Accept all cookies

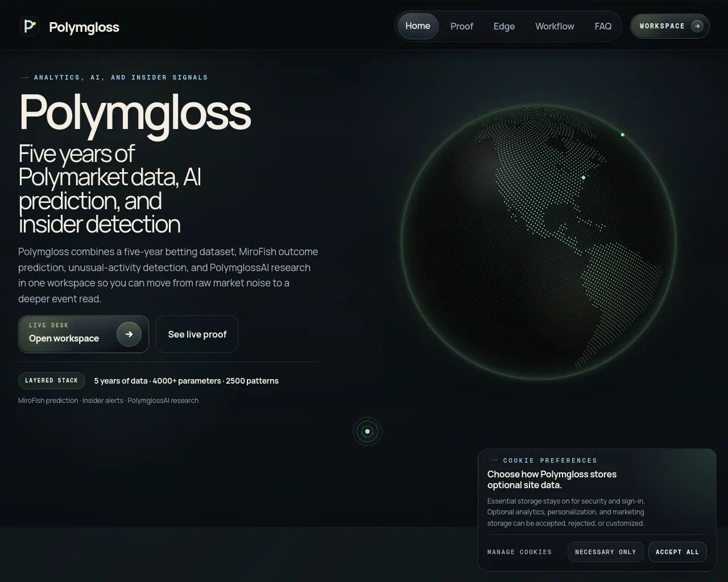[x=677, y=552]
